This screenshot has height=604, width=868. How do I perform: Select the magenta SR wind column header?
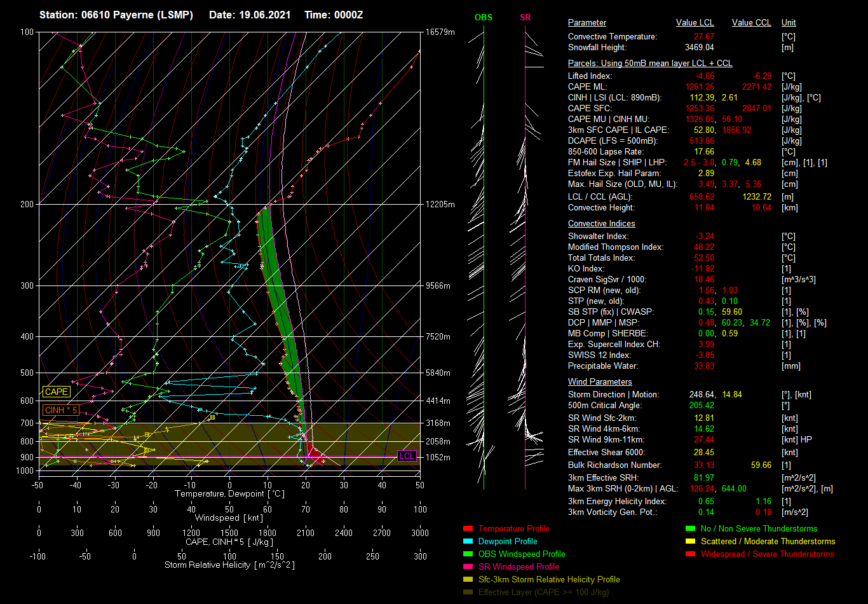tap(525, 18)
